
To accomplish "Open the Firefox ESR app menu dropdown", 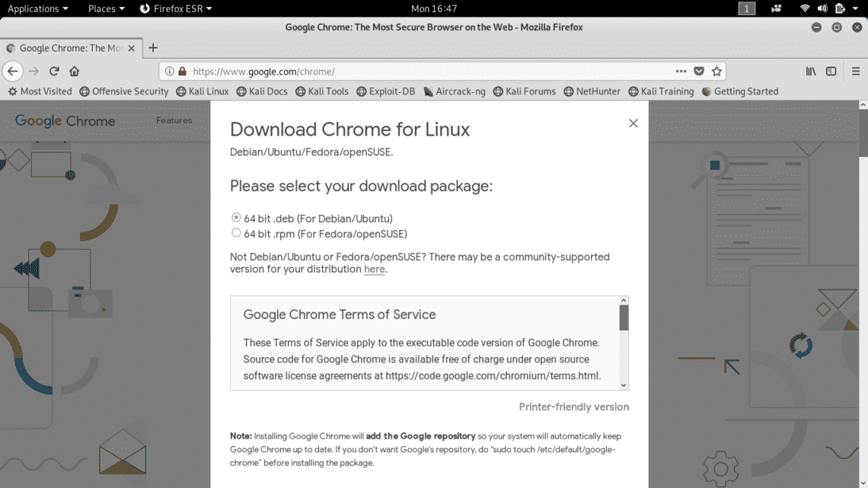I will coord(176,8).
